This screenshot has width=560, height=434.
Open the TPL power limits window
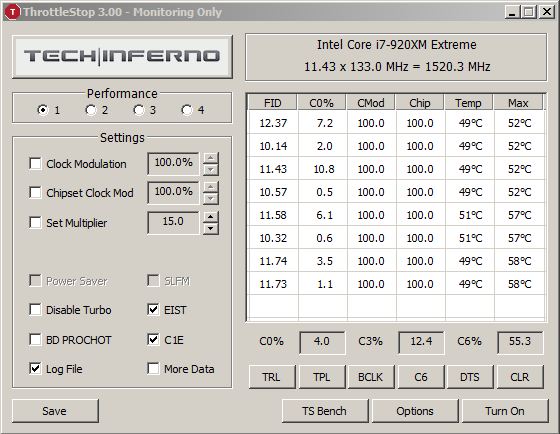[x=322, y=377]
